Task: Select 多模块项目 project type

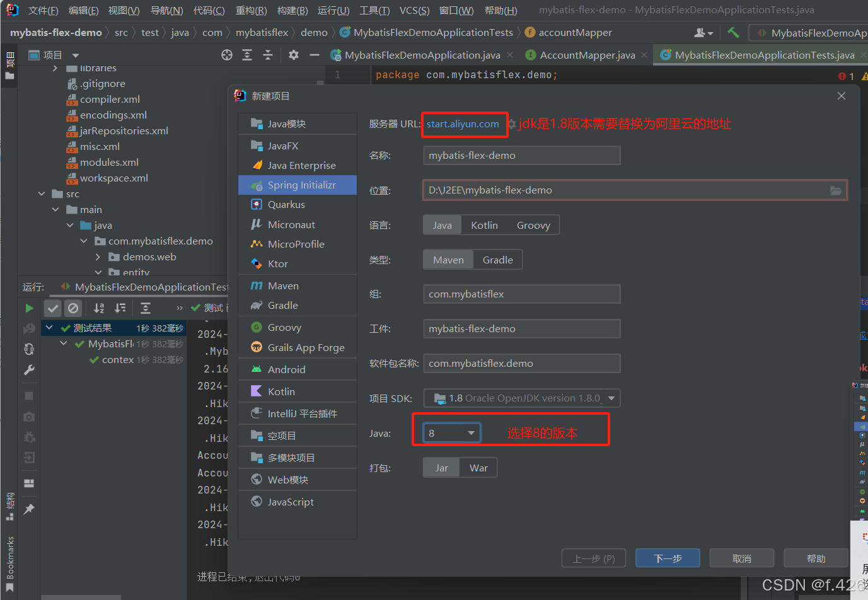Action: coord(298,458)
